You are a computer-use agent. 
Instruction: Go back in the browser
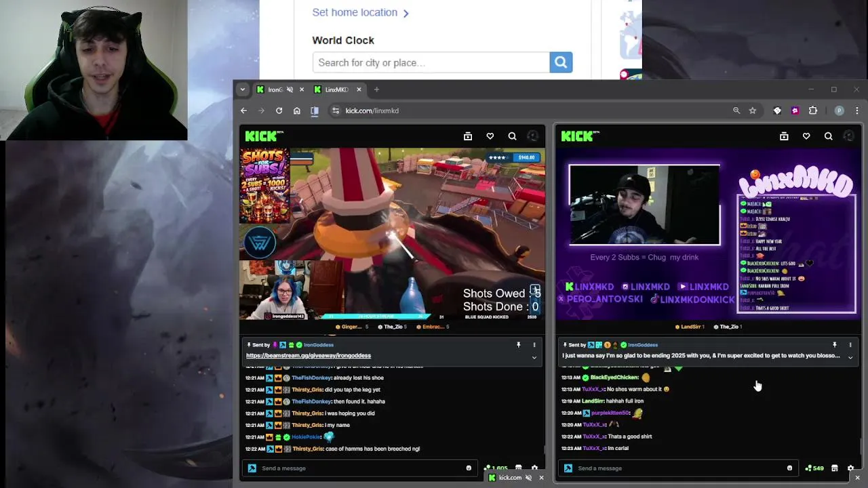pyautogui.click(x=243, y=110)
